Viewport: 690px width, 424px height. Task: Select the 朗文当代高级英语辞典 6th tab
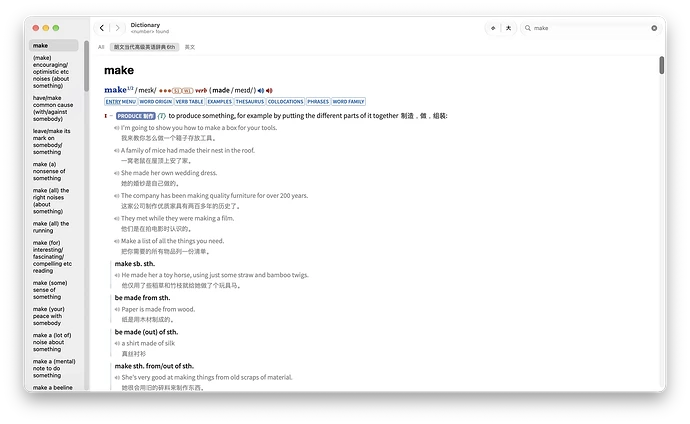coord(144,47)
